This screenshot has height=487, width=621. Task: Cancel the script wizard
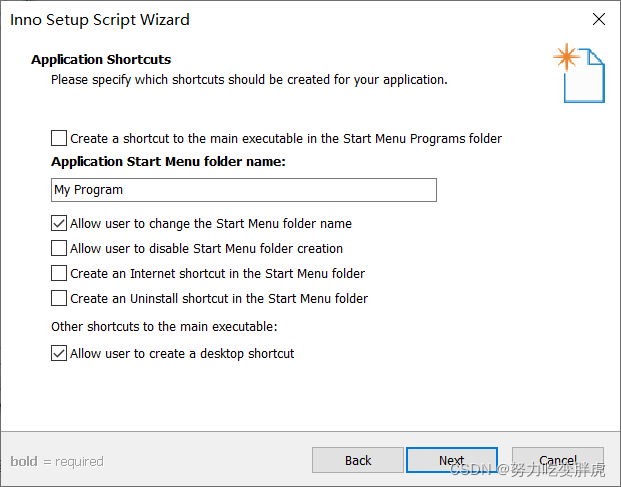pyautogui.click(x=558, y=460)
